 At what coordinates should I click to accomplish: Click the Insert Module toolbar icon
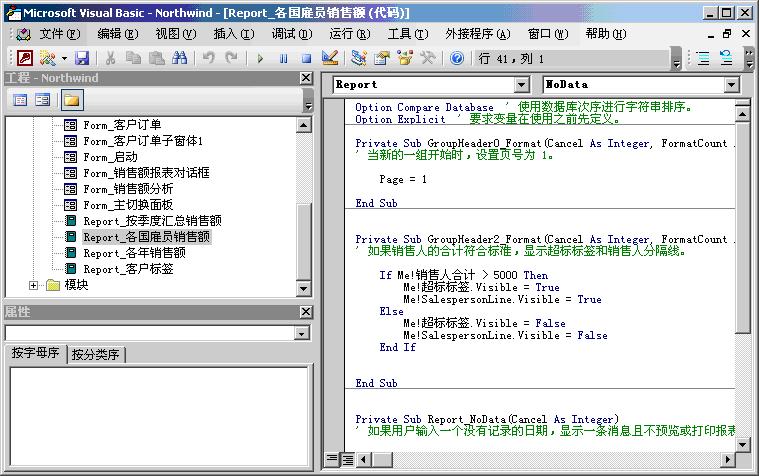(47, 58)
